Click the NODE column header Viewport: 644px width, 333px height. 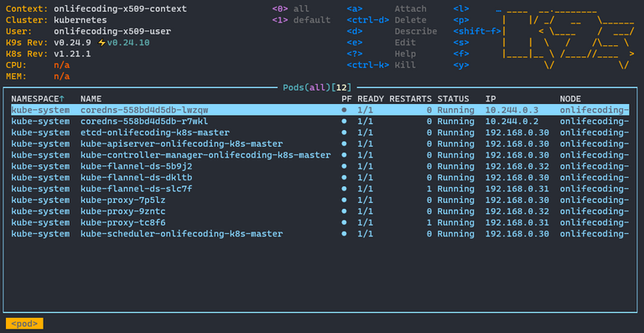[570, 99]
